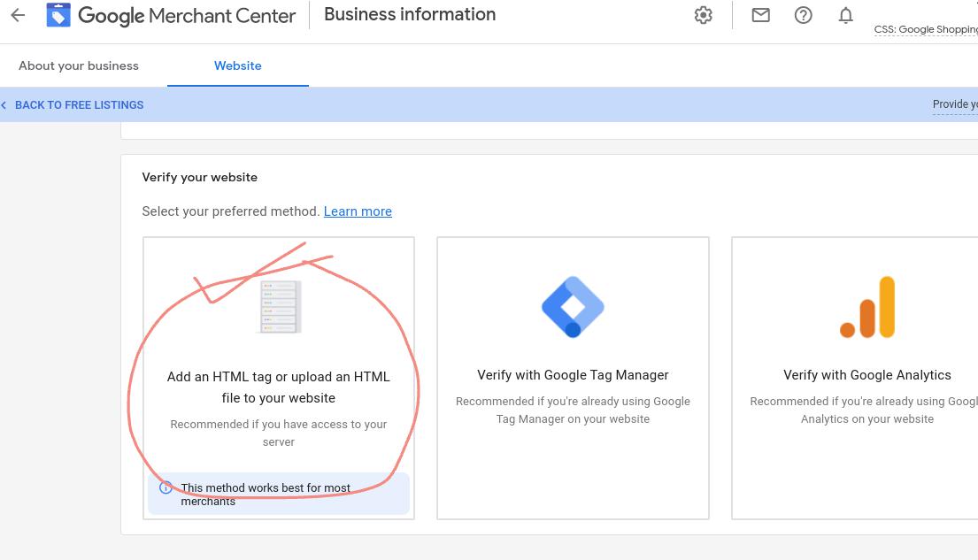Viewport: 978px width, 560px height.
Task: Click the Google Tag Manager recommendation description
Action: point(573,410)
